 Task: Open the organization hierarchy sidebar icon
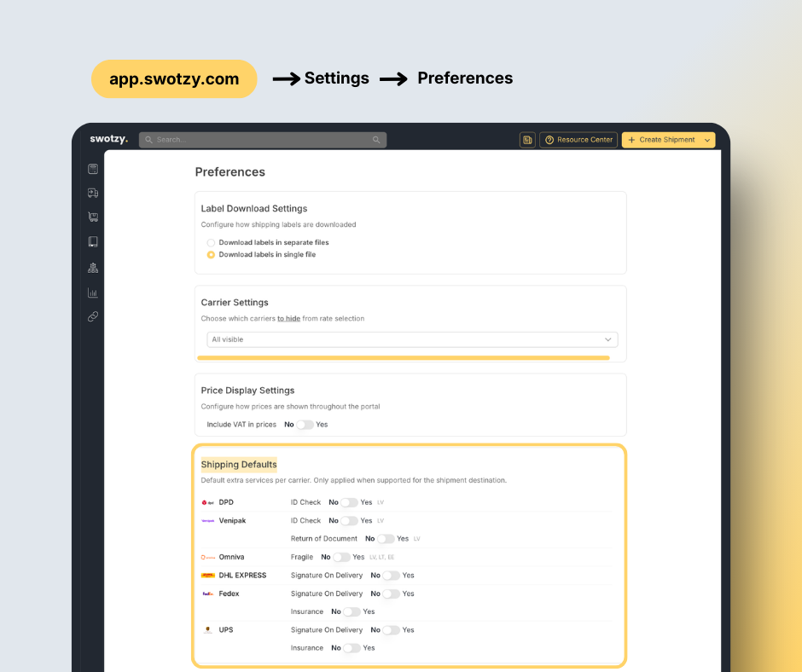coord(93,268)
